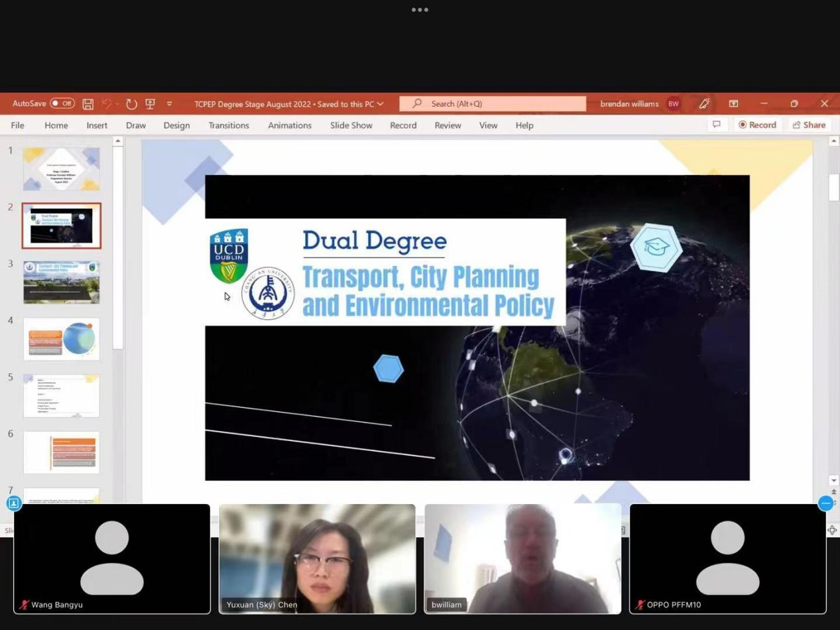840x630 pixels.
Task: Open the Comments pane icon
Action: click(x=716, y=125)
